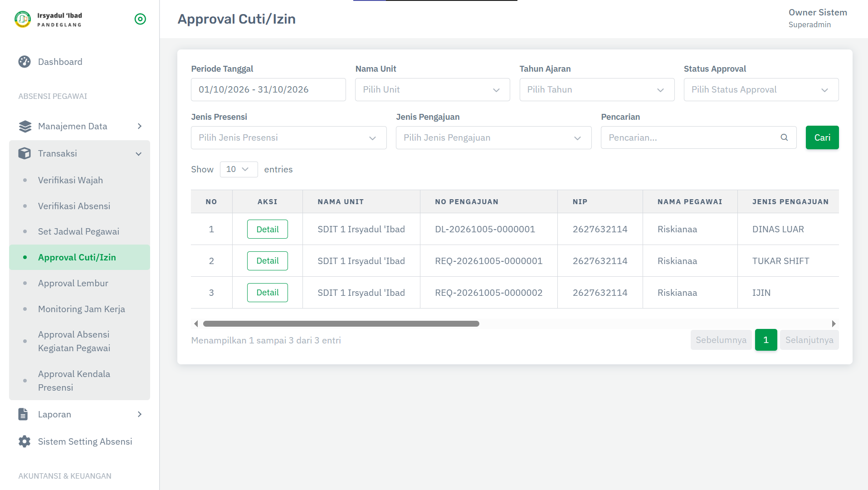Click the Dashboard gauge icon
The image size is (868, 490).
[24, 62]
